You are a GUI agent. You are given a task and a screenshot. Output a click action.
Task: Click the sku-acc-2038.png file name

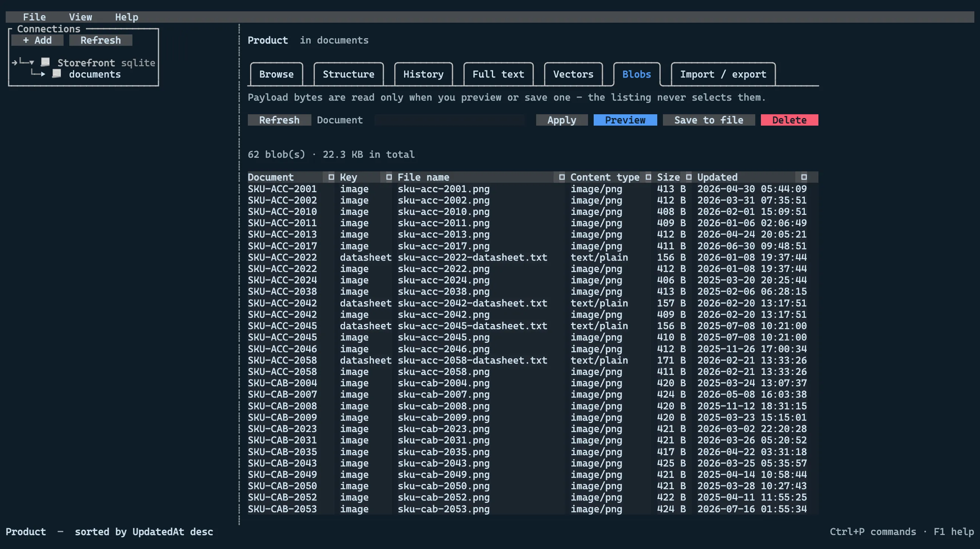pyautogui.click(x=443, y=291)
